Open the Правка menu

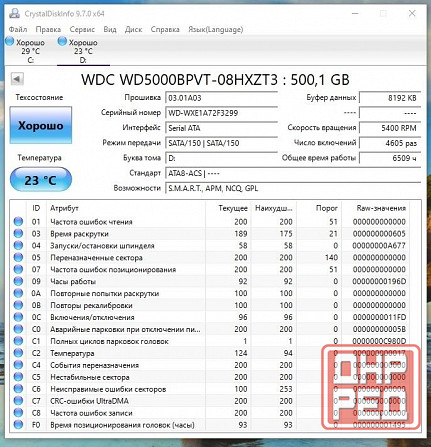point(48,29)
